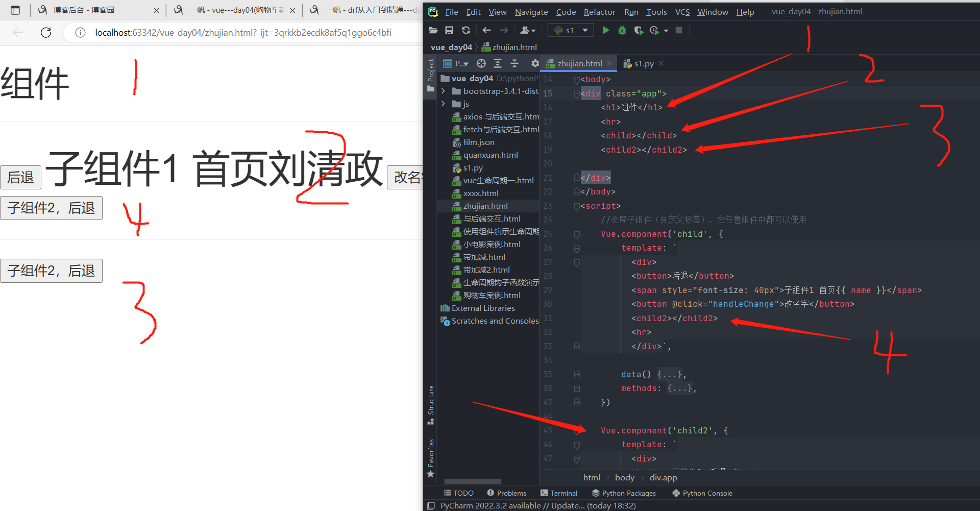Click Collapse All icon in Project panel

click(514, 63)
